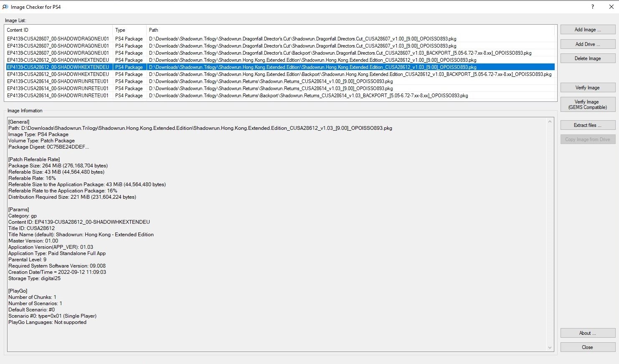Click the Referable Rate: 16% line
The height and width of the screenshot is (364, 619).
tap(32, 178)
